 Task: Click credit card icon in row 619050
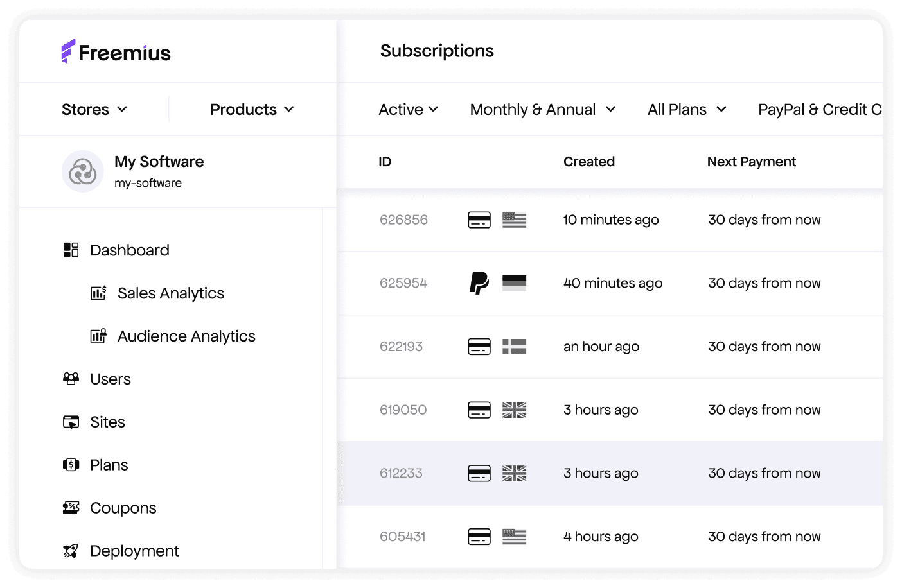[479, 410]
